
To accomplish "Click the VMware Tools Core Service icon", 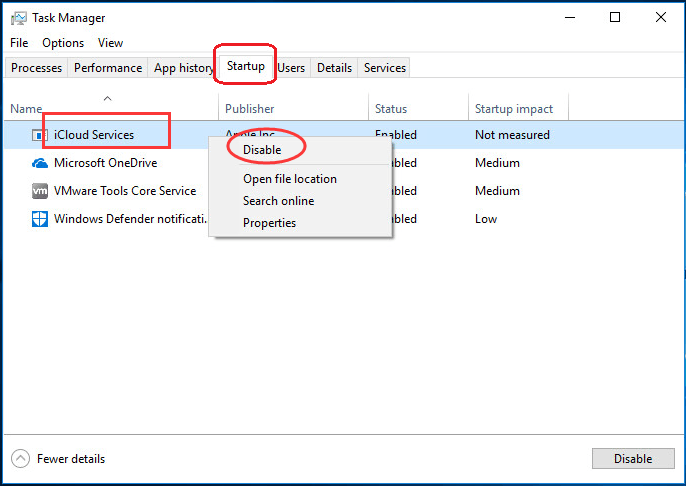I will tap(40, 191).
